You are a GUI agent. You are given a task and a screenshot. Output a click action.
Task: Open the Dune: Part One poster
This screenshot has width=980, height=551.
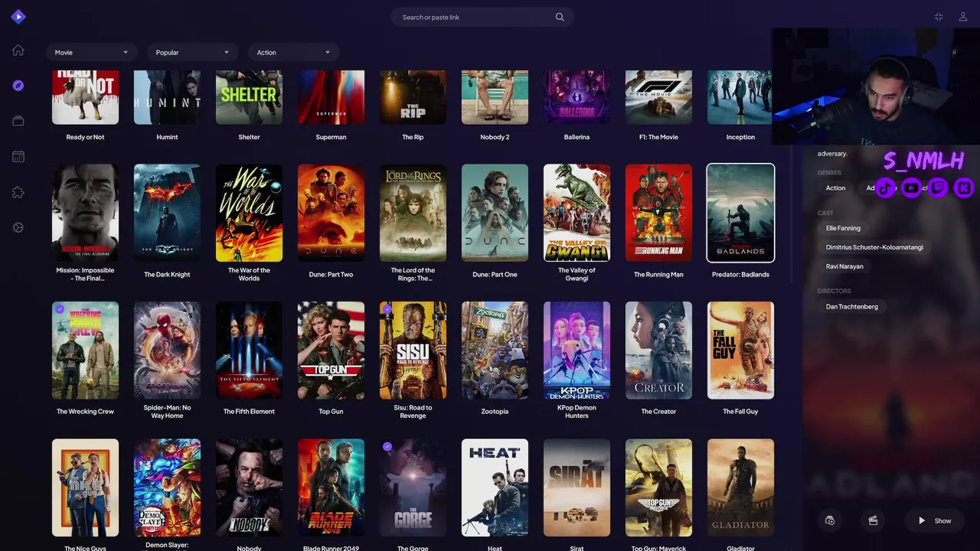tap(495, 213)
